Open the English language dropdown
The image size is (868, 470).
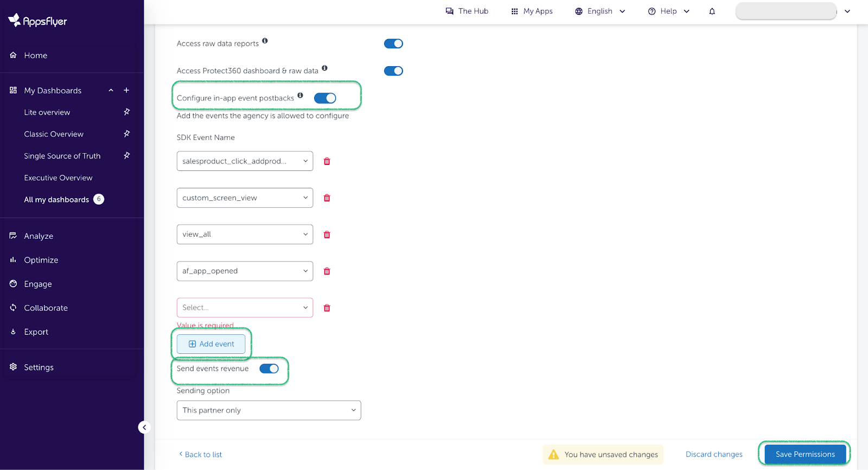point(600,11)
